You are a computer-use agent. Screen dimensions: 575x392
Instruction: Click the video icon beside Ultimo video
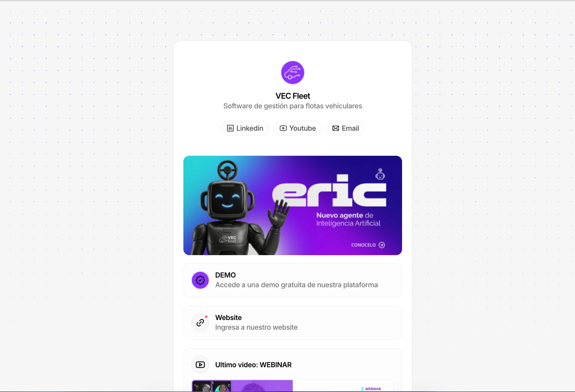click(x=200, y=365)
